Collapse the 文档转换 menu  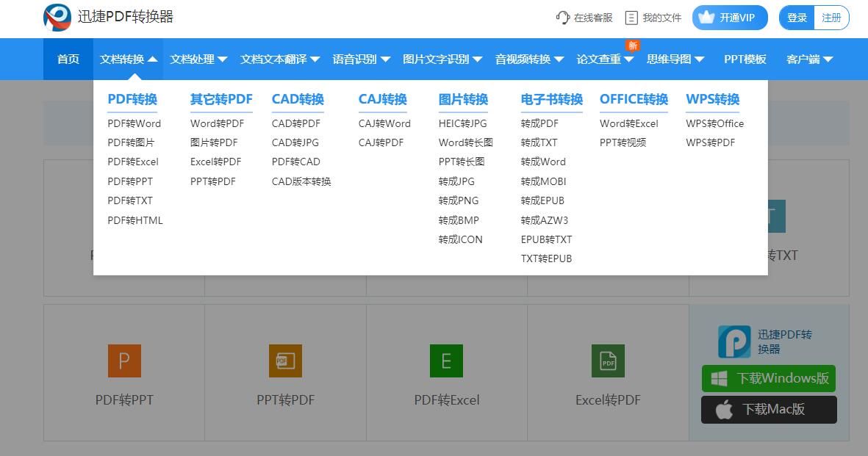129,59
